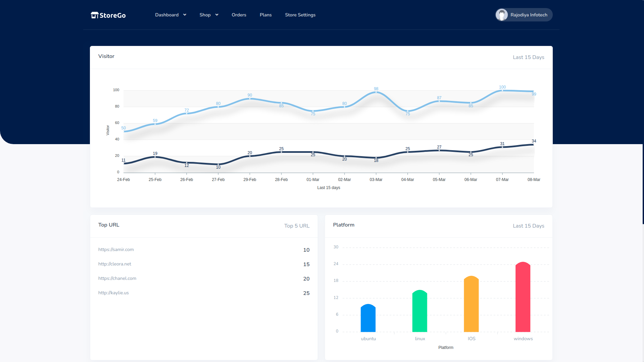
Task: Open Rajodiya Infotech profile menu
Action: click(x=524, y=15)
